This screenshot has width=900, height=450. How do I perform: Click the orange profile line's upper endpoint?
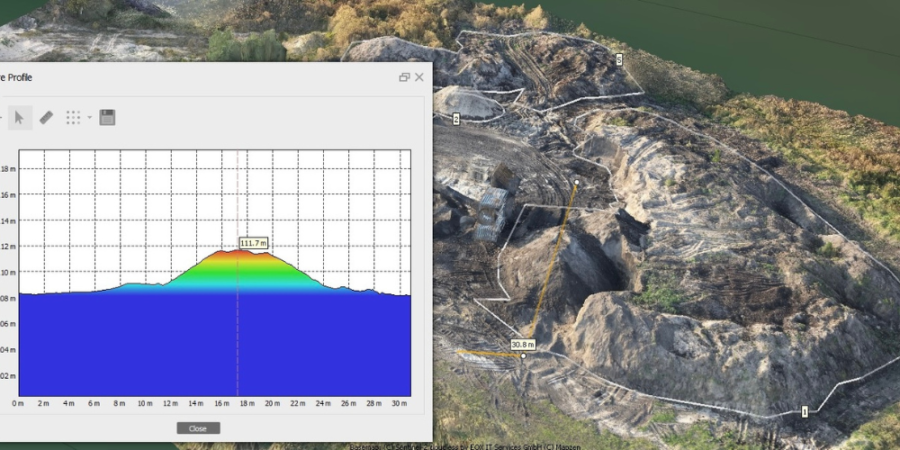[x=577, y=183]
